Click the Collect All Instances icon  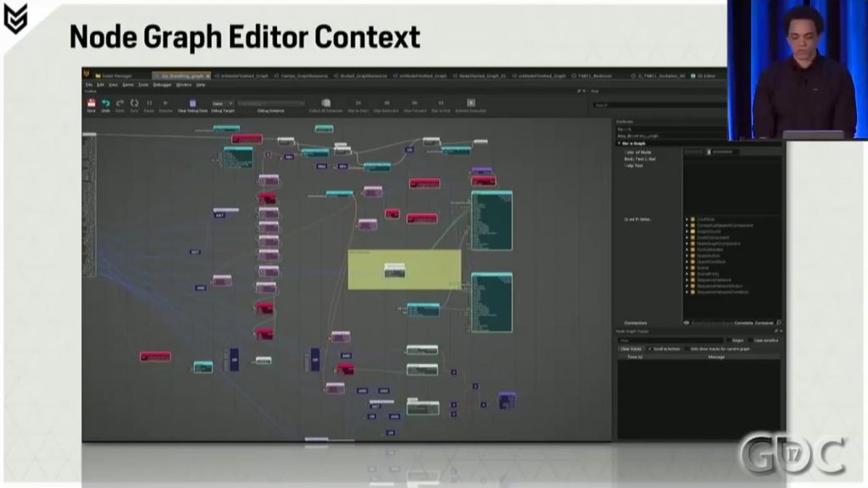326,103
